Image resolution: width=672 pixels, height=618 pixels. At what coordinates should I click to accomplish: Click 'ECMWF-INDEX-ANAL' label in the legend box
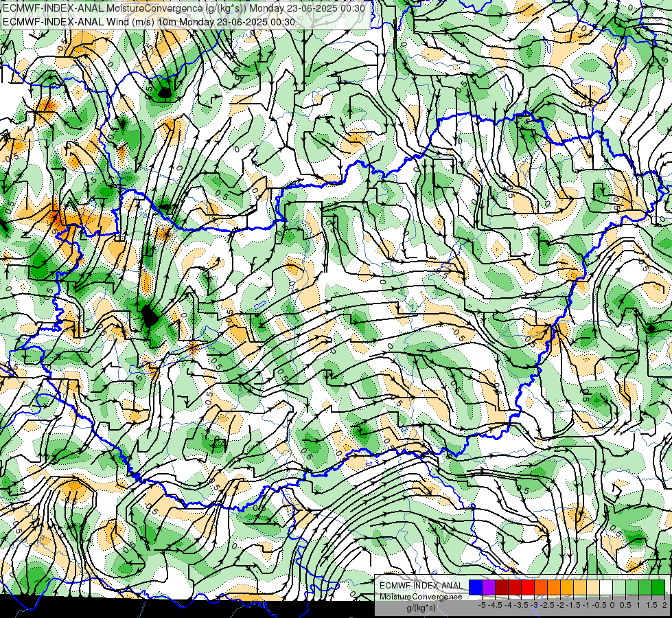point(421,586)
